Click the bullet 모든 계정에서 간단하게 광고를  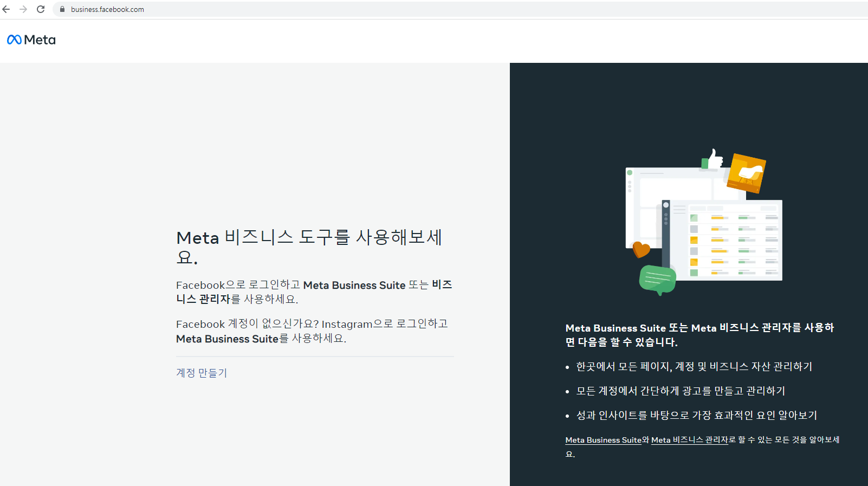click(x=681, y=391)
